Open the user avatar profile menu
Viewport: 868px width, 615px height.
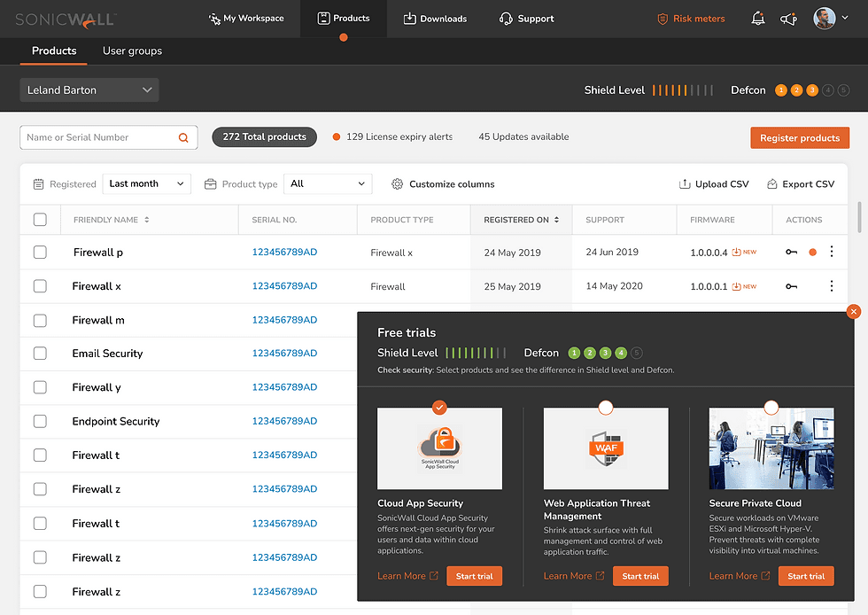point(825,19)
